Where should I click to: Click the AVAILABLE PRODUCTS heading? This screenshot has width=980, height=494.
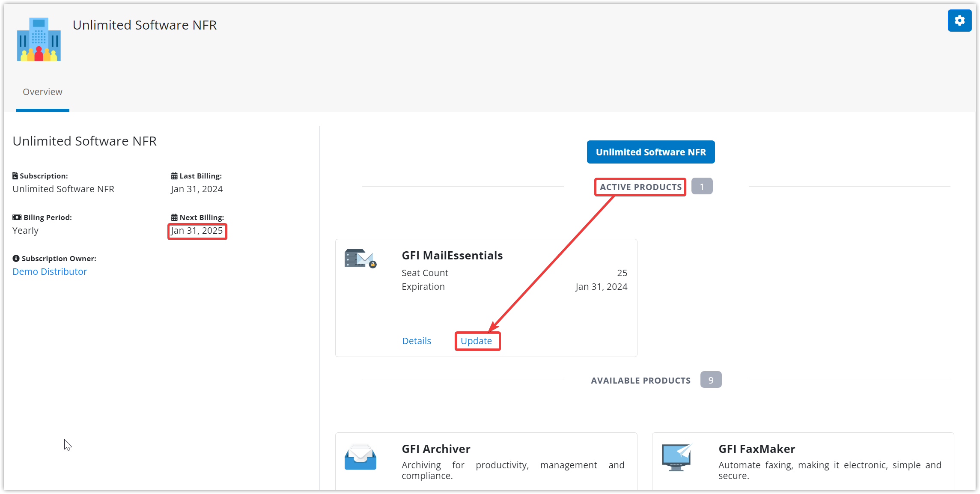[x=641, y=381]
